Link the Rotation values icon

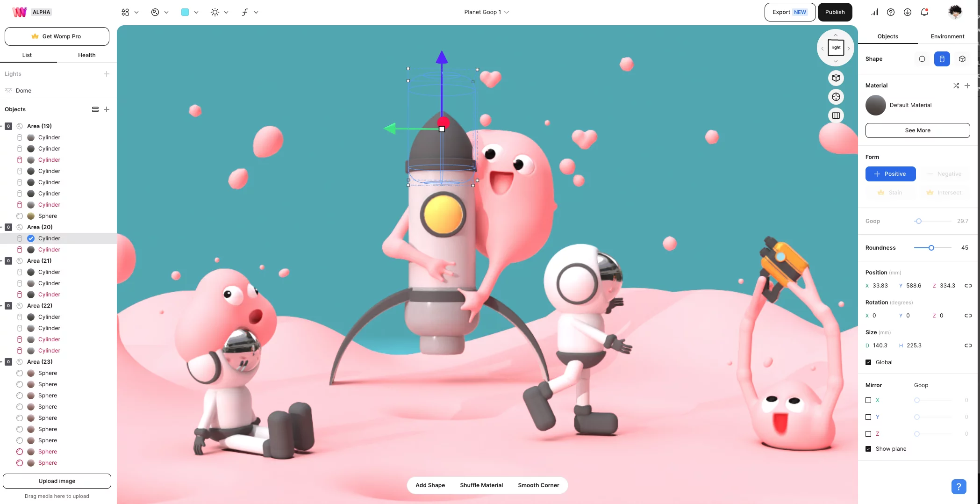click(x=968, y=316)
